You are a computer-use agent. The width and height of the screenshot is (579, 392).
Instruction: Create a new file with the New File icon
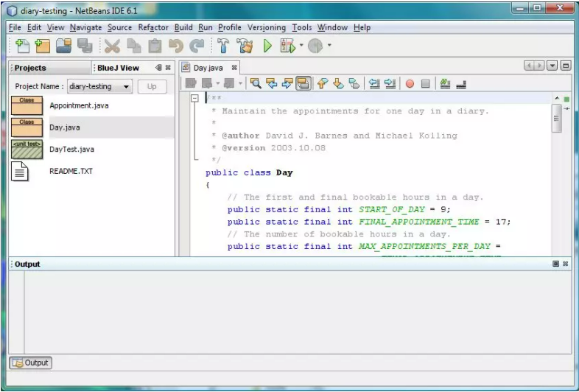[x=22, y=46]
